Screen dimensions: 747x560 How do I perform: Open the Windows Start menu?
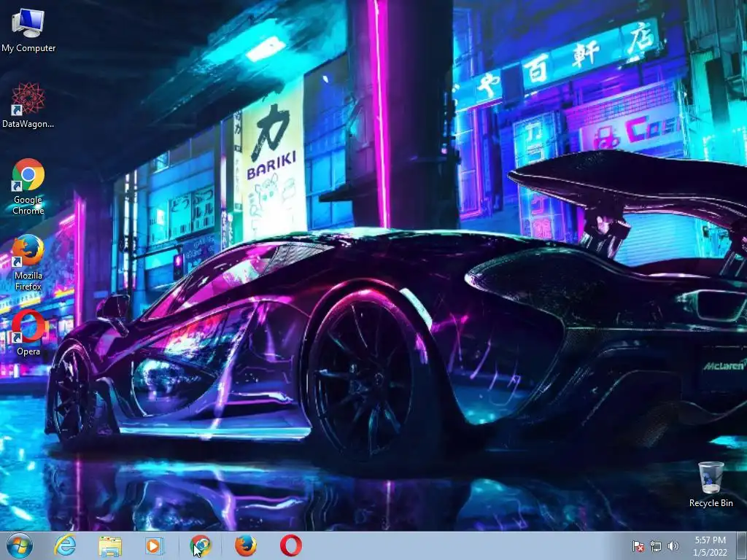tap(20, 545)
